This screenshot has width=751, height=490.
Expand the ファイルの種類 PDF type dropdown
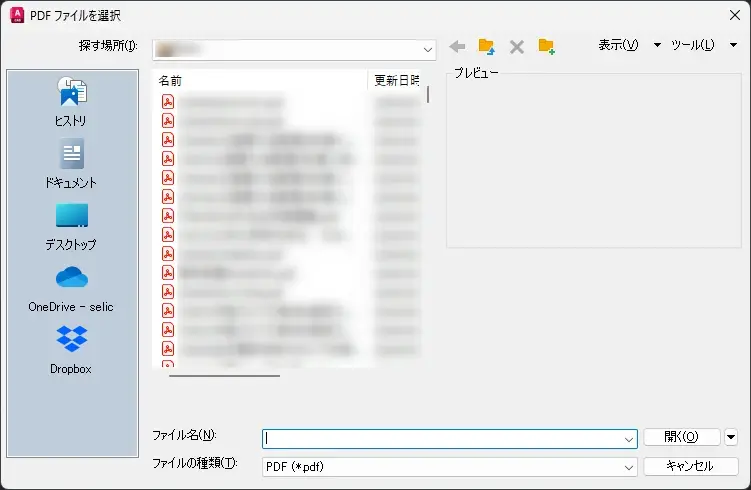point(629,467)
